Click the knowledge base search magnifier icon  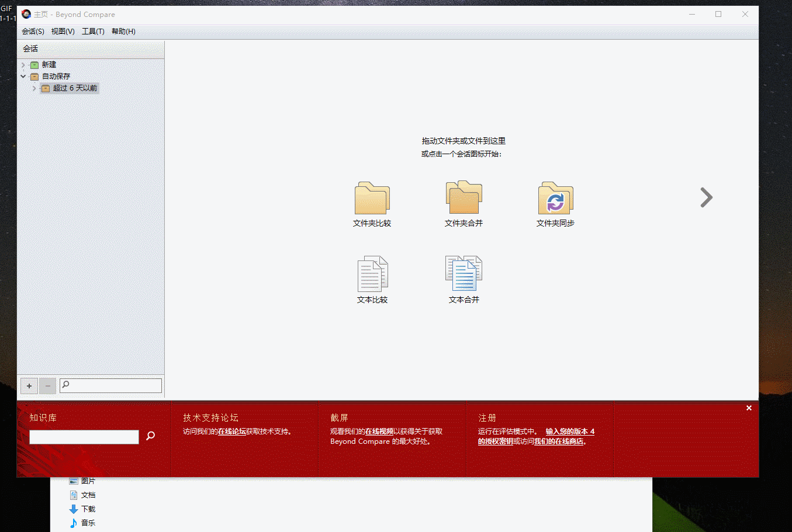pos(151,436)
